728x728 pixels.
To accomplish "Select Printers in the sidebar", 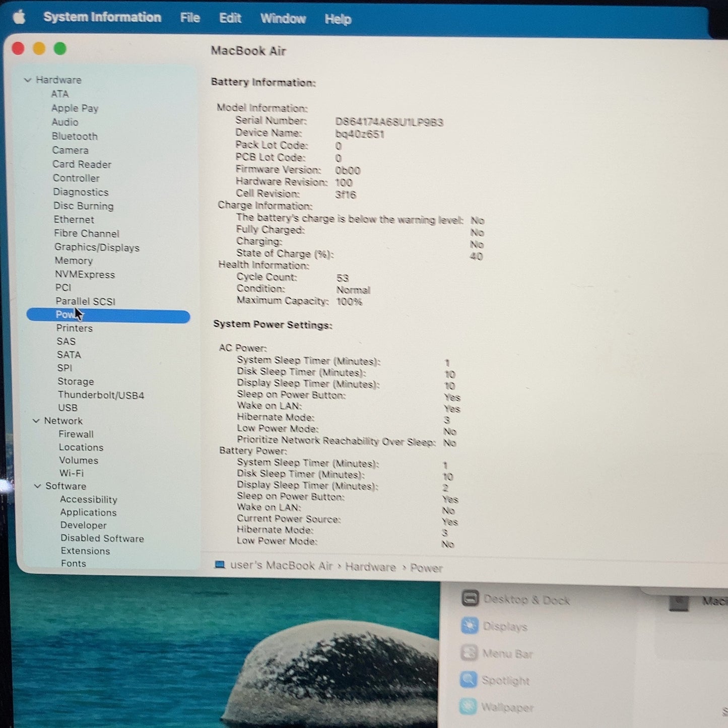I will 75,328.
